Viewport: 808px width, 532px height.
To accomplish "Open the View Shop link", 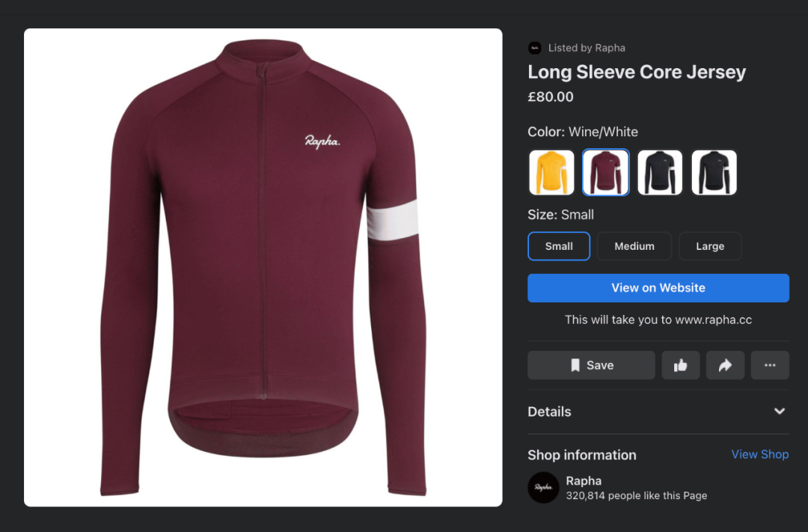I will (x=759, y=454).
